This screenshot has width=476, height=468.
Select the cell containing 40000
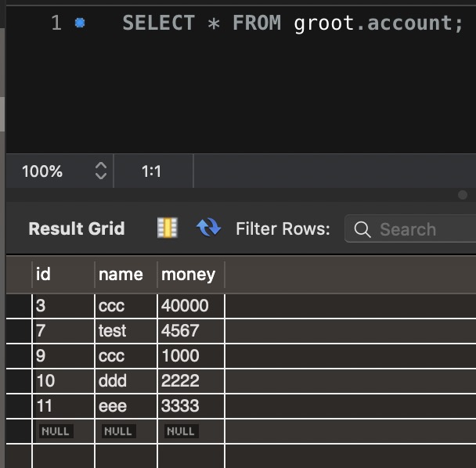[189, 306]
